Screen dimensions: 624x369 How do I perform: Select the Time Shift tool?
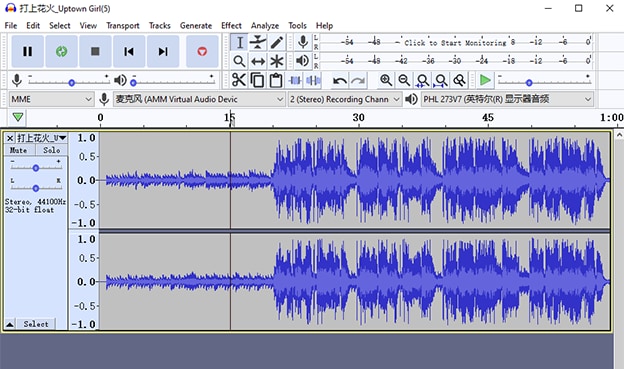click(258, 61)
